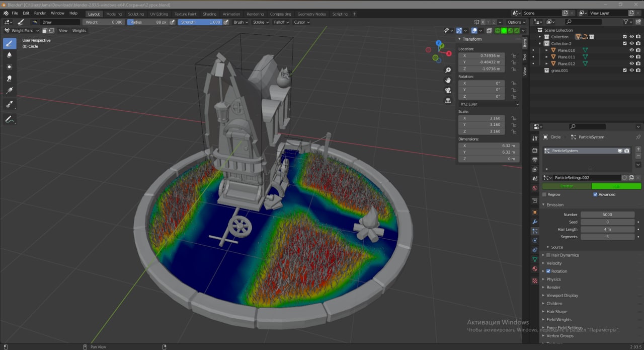
Task: Toggle camera view with the camera icon
Action: [448, 90]
